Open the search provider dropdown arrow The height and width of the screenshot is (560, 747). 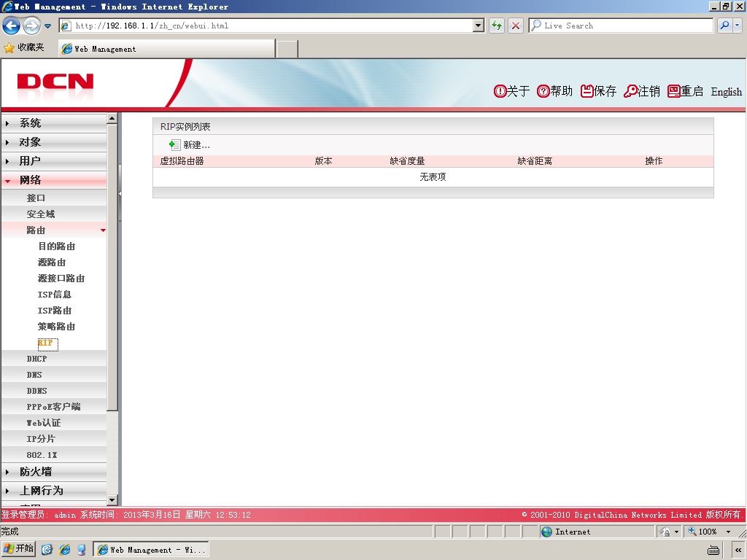click(738, 26)
